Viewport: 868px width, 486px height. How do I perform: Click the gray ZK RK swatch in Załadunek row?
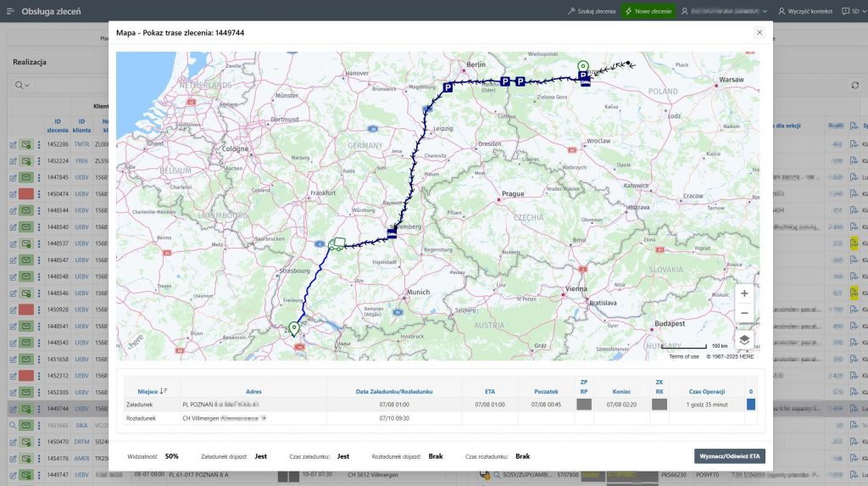659,405
